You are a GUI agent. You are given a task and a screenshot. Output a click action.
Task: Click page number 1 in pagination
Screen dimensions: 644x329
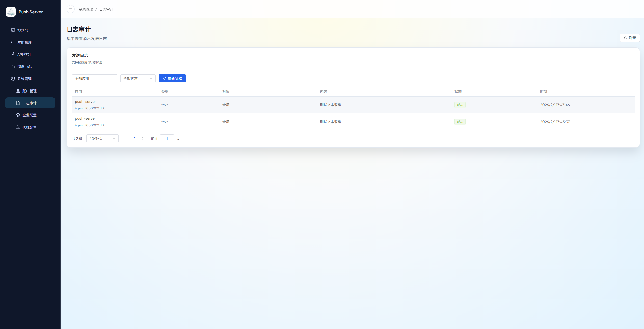pos(135,138)
